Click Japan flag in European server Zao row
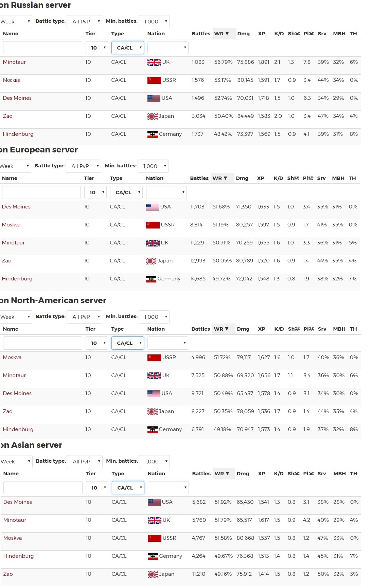 151,261
